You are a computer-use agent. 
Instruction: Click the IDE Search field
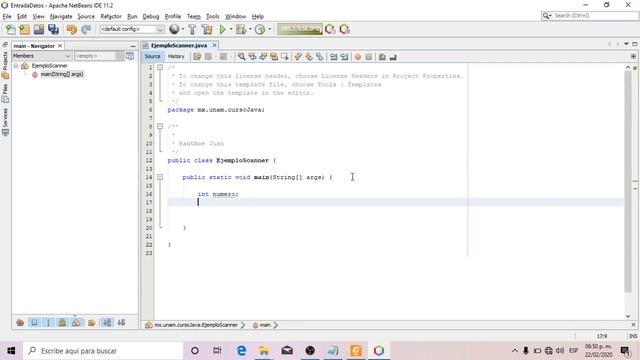point(590,16)
